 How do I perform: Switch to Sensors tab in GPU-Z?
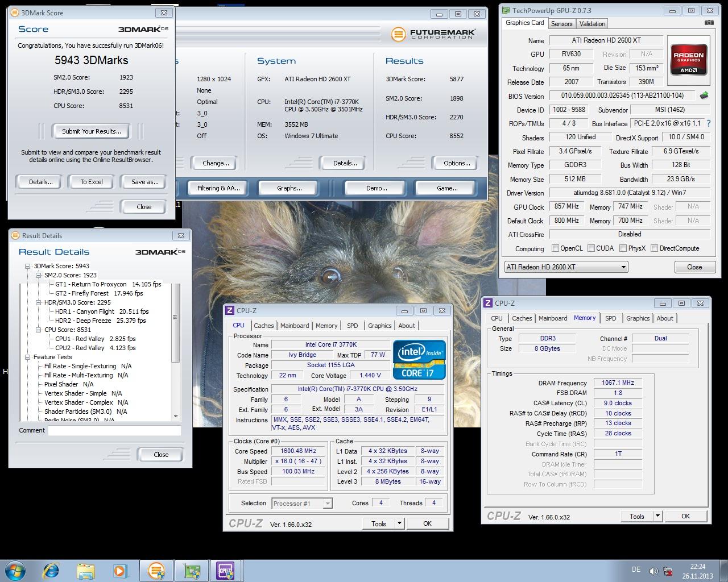(561, 24)
